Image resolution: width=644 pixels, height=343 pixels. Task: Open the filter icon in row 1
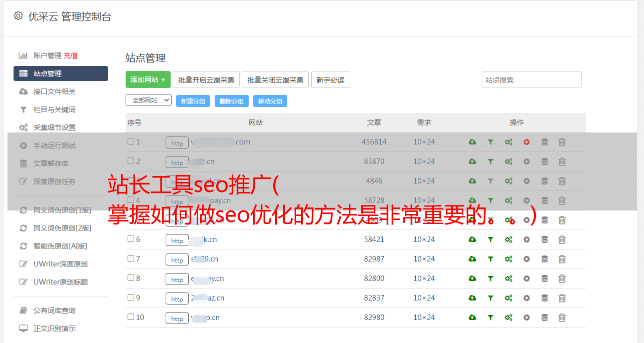click(x=490, y=142)
